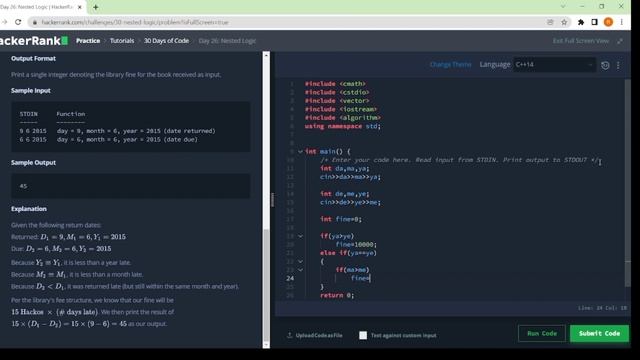Click the Submit Code button

pyautogui.click(x=599, y=333)
